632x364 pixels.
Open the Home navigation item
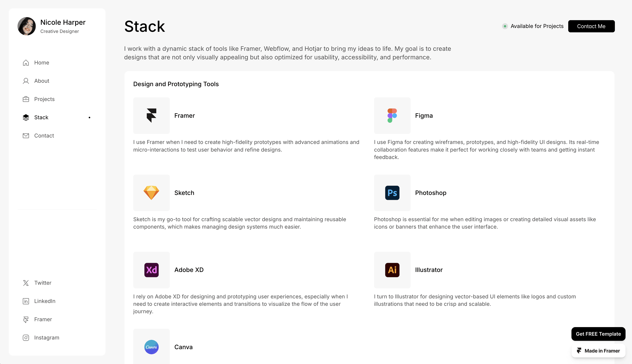tap(41, 63)
